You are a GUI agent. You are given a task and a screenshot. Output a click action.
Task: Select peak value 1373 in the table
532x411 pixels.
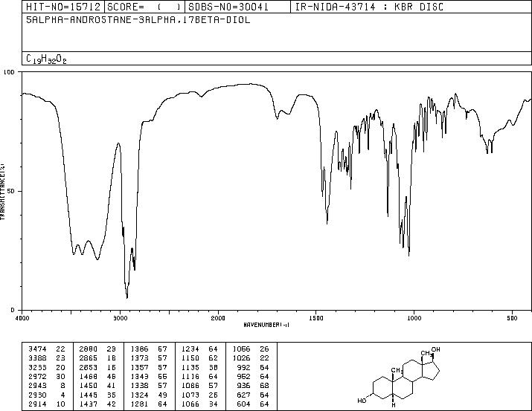point(139,357)
